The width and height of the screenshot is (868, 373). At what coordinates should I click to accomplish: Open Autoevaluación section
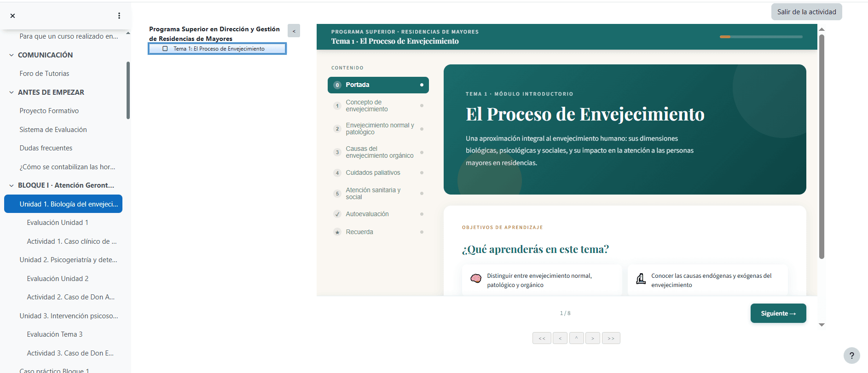(378, 214)
